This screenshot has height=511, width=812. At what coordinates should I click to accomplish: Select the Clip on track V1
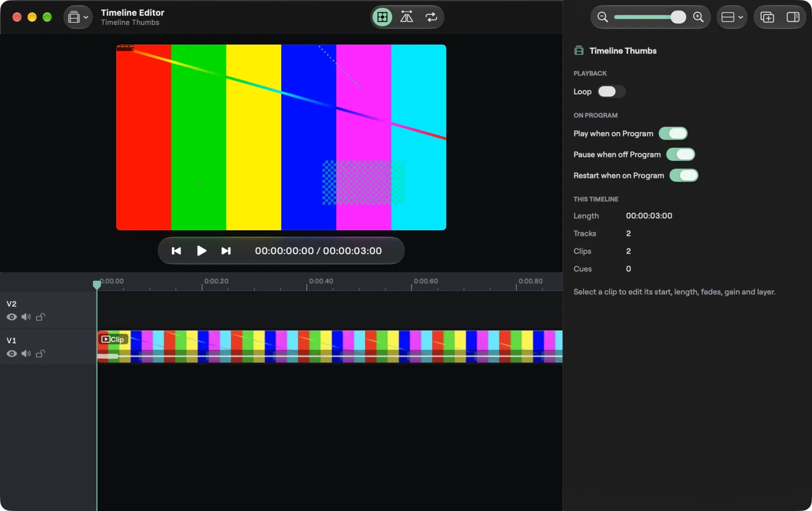point(330,347)
